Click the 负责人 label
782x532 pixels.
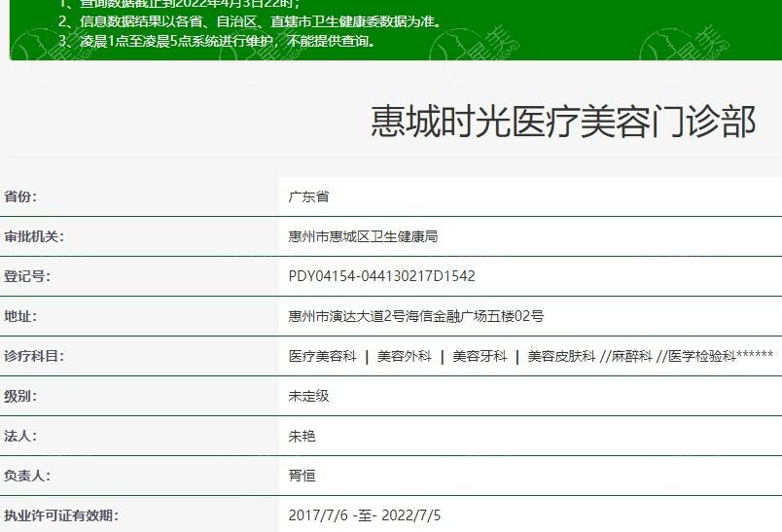coord(27,476)
